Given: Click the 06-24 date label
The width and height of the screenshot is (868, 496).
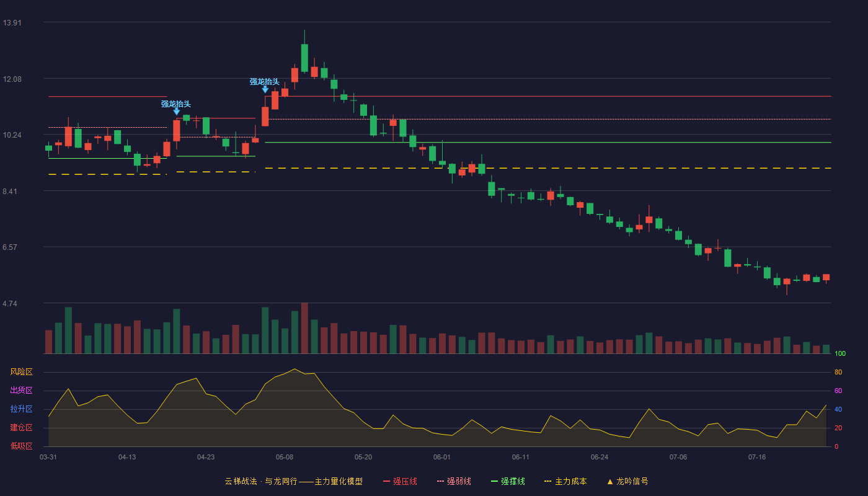Looking at the screenshot, I should click(x=600, y=457).
